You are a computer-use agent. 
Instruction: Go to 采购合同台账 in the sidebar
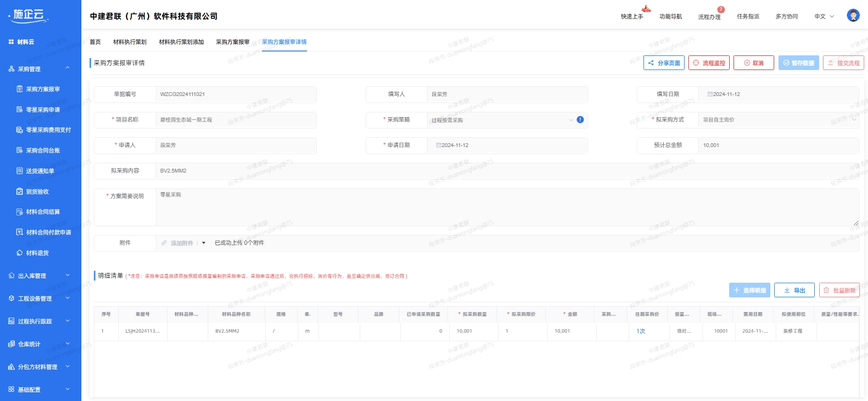click(x=43, y=150)
